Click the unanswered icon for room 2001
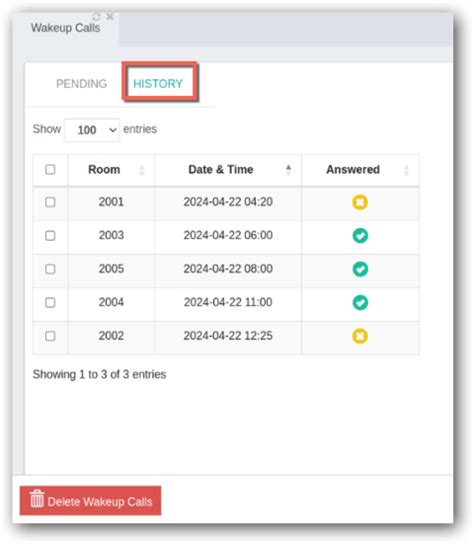Screen dimensions: 474x544 tap(360, 202)
